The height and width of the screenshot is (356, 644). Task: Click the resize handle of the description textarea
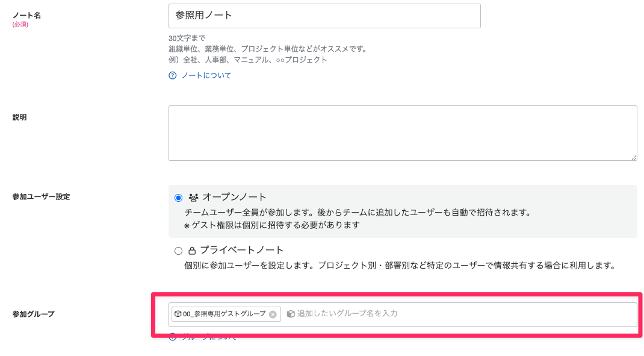click(634, 157)
